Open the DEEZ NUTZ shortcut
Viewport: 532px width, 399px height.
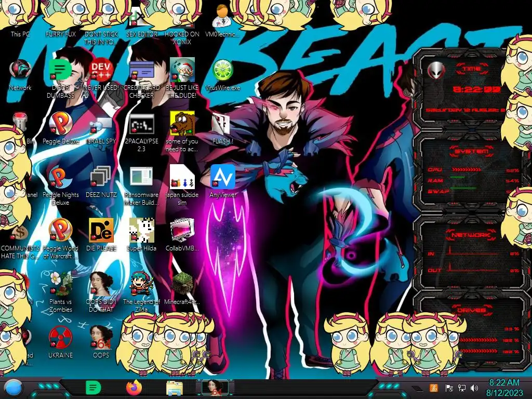[101, 182]
